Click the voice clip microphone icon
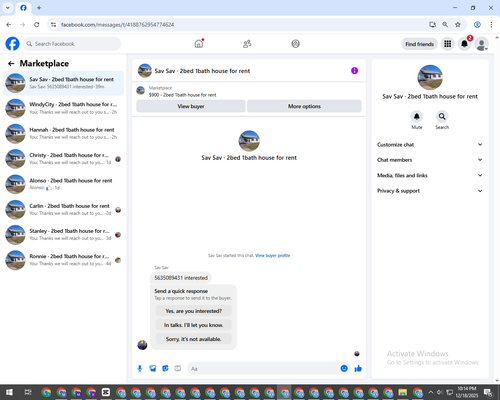 click(x=140, y=368)
